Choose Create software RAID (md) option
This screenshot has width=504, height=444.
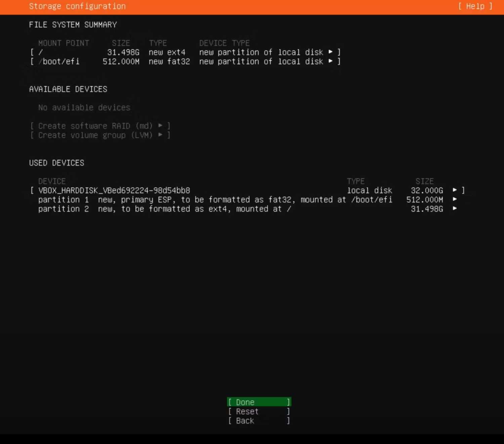[100, 126]
